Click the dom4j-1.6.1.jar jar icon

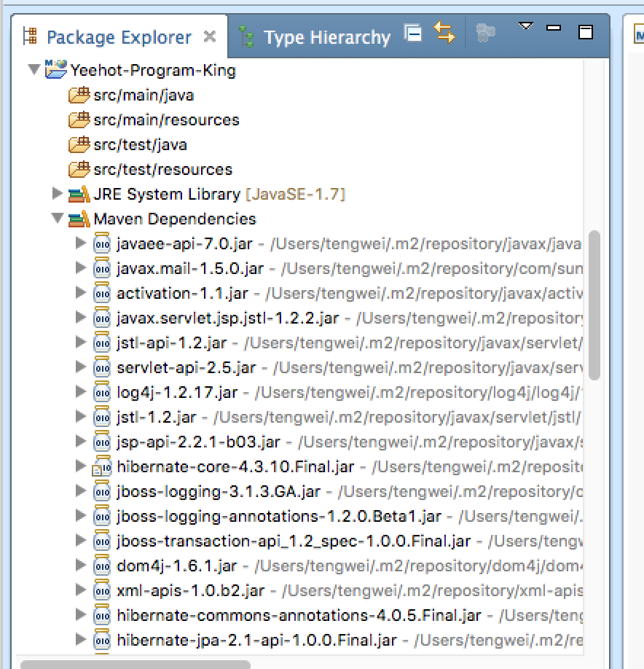(x=102, y=565)
